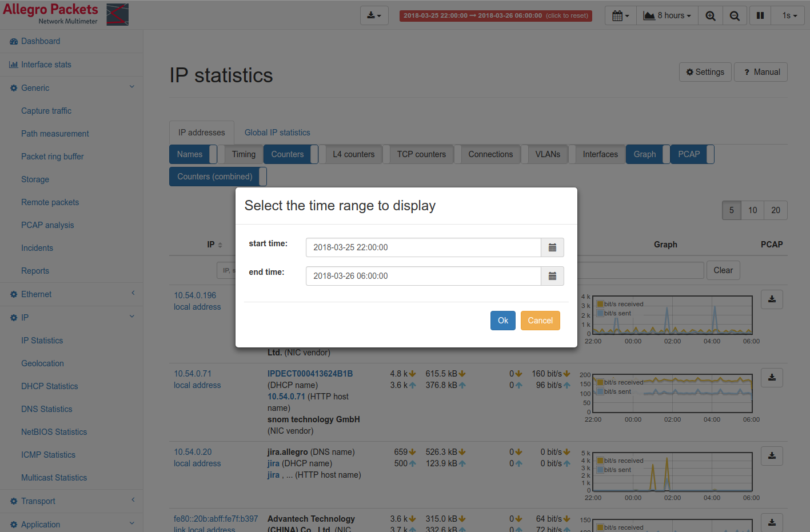This screenshot has height=532, width=810.
Task: Download PCAP for 10.54.0.196 row
Action: tap(772, 299)
